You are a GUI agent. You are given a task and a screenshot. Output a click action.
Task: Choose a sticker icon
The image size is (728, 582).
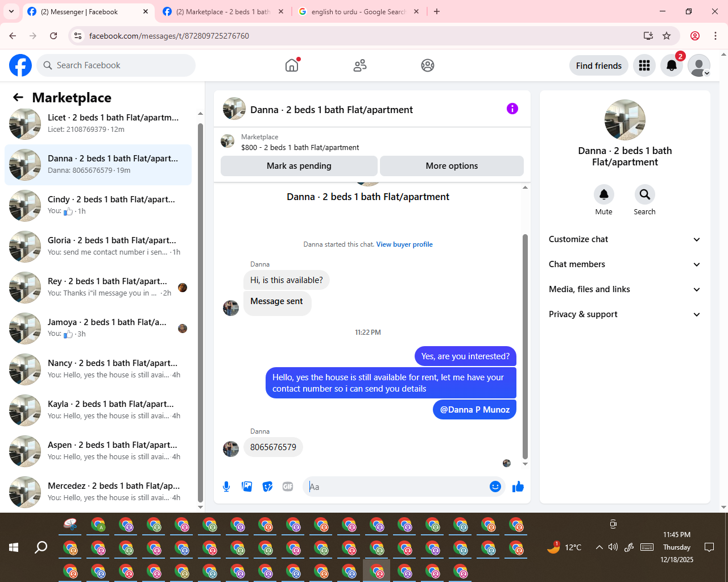tap(267, 487)
